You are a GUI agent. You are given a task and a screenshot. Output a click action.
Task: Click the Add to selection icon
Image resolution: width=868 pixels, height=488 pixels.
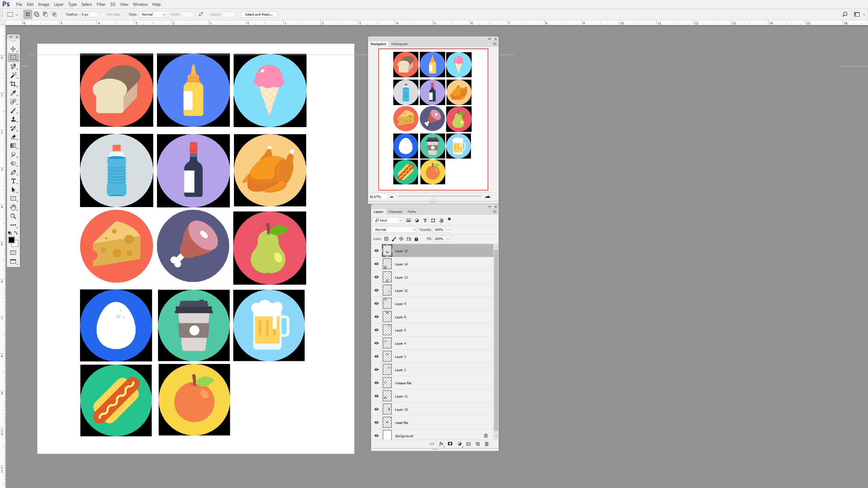[x=37, y=14]
